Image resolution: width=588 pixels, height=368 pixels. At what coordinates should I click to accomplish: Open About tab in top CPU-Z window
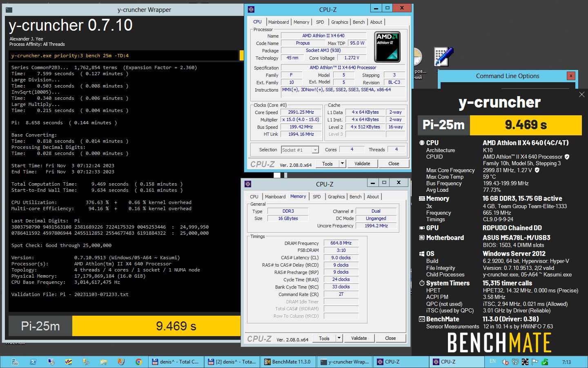click(376, 22)
